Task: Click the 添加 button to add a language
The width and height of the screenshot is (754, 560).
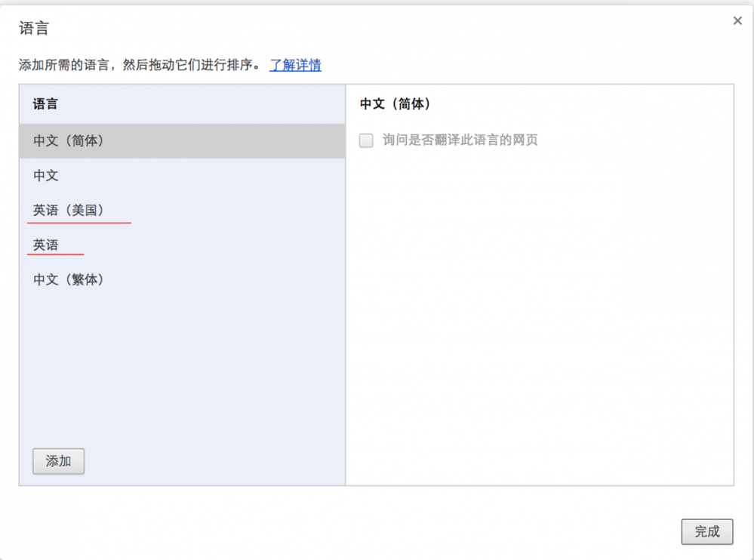Action: click(58, 461)
